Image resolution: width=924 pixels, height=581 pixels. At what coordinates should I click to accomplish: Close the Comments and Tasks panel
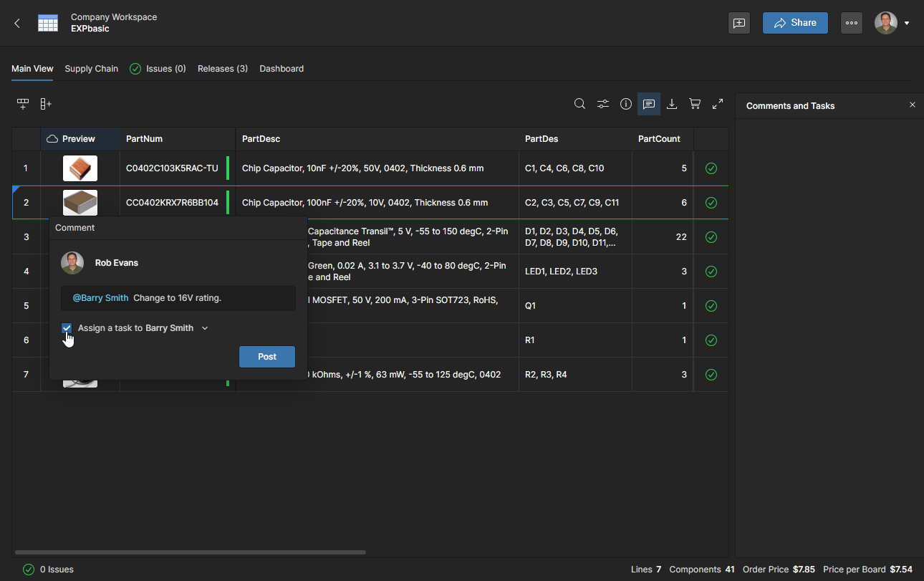(912, 105)
